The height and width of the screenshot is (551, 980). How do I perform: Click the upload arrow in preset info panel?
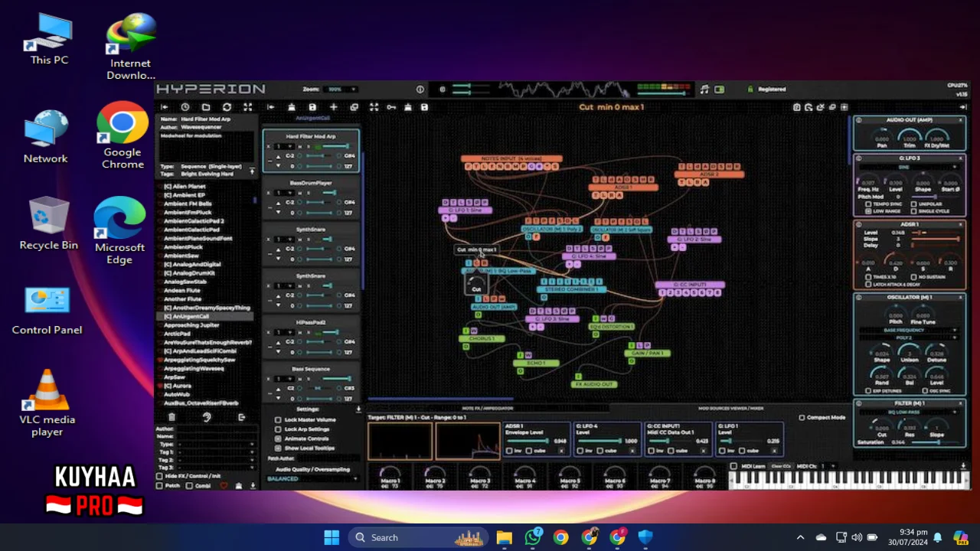[252, 171]
